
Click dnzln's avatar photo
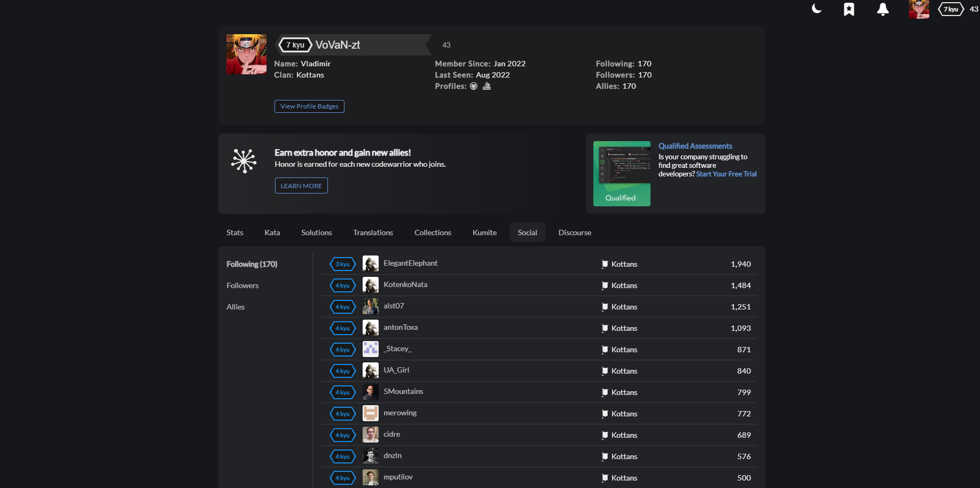pos(371,456)
